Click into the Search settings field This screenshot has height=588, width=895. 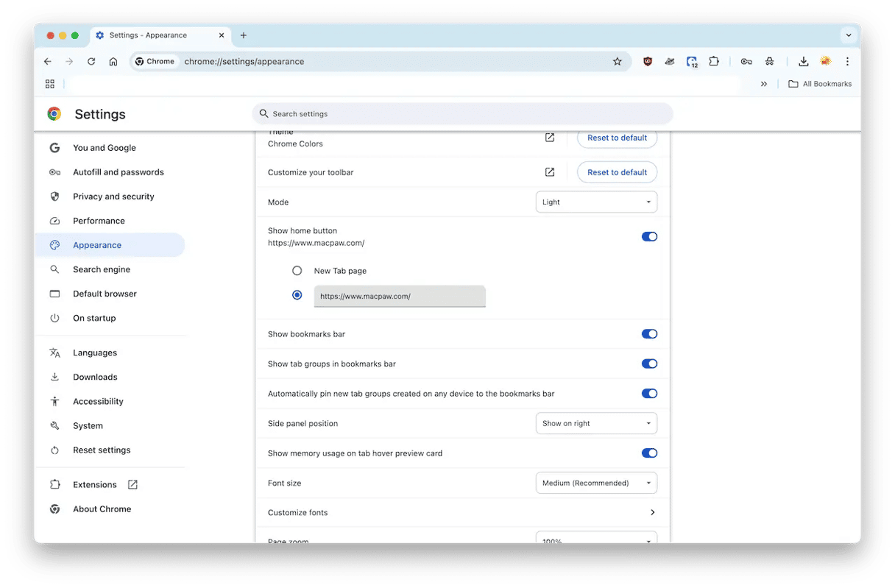[x=464, y=114]
